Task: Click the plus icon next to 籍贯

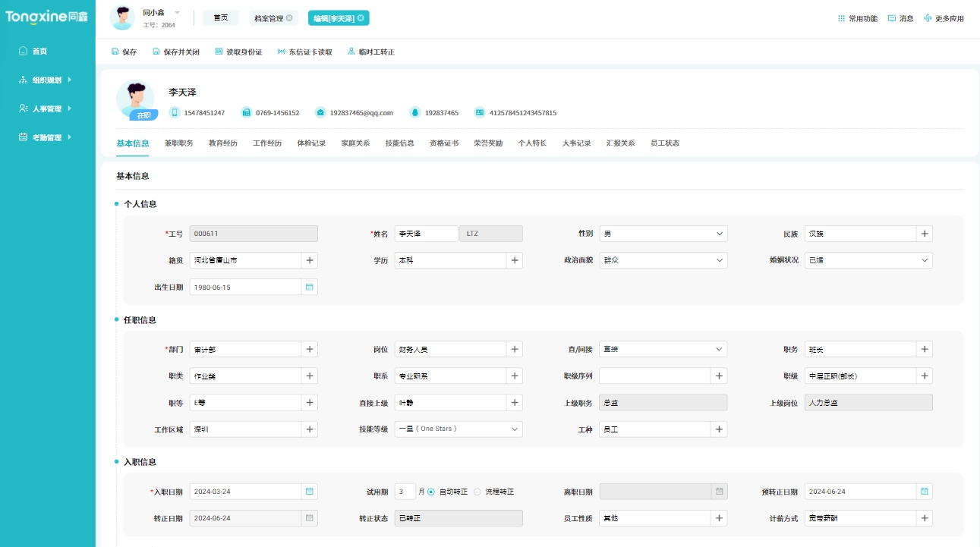Action: (310, 260)
